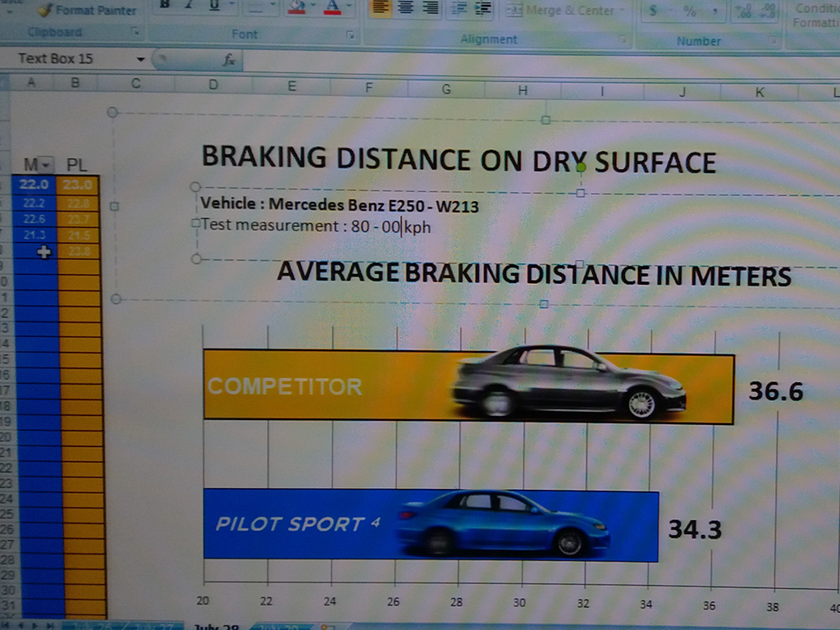Align text right
Viewport: 840px width, 630px height.
(x=430, y=8)
